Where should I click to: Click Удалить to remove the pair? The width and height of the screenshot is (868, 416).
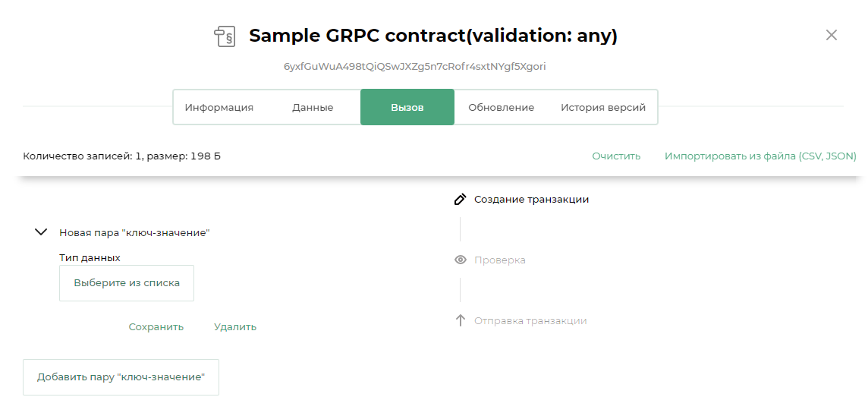tap(235, 327)
